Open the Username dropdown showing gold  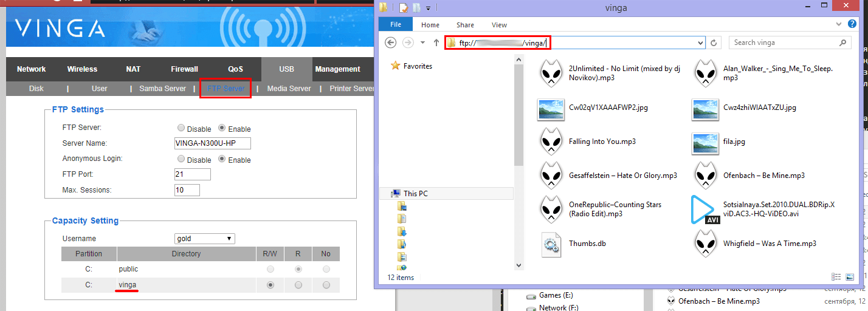pos(204,239)
